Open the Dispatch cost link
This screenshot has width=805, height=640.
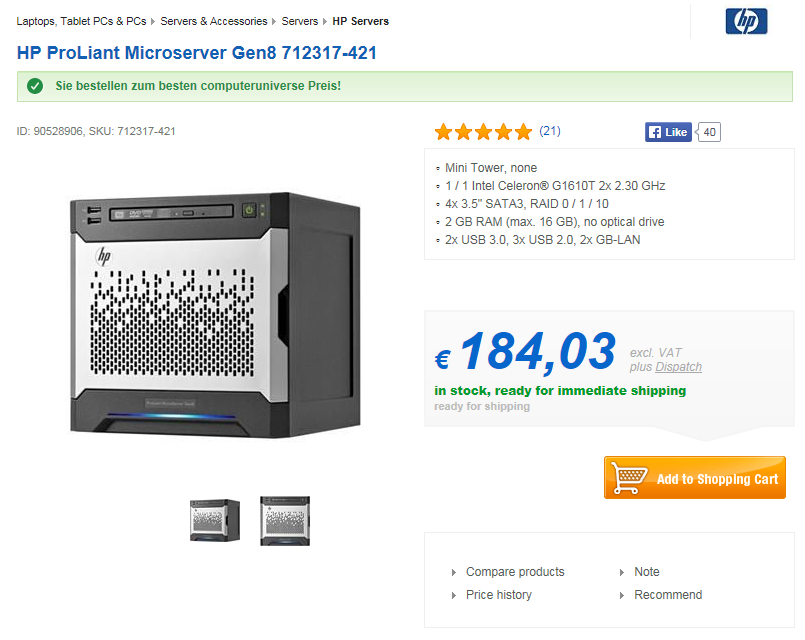(x=678, y=367)
